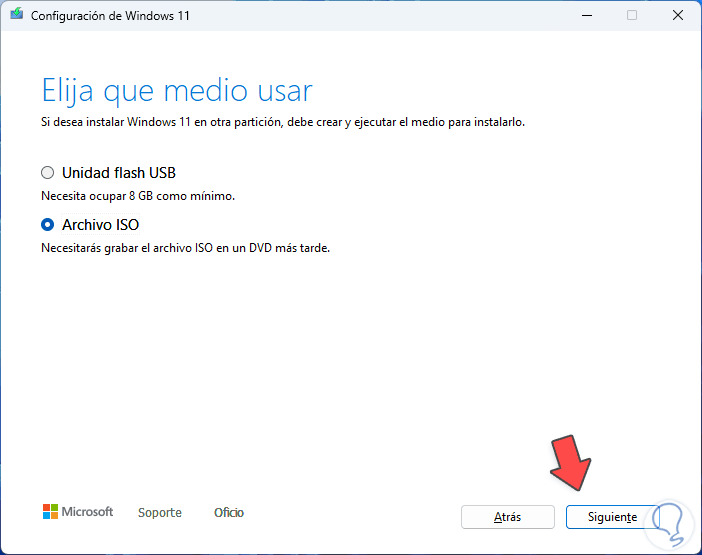Open the Oficio link
702x555 pixels.
point(229,512)
